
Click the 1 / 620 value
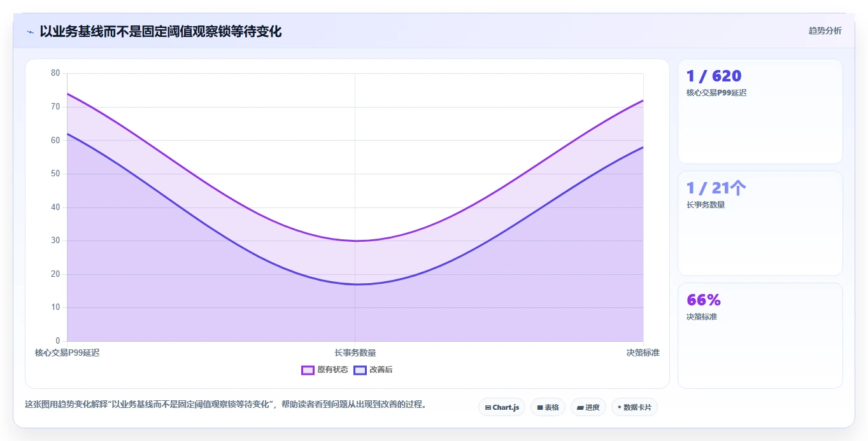click(x=714, y=76)
